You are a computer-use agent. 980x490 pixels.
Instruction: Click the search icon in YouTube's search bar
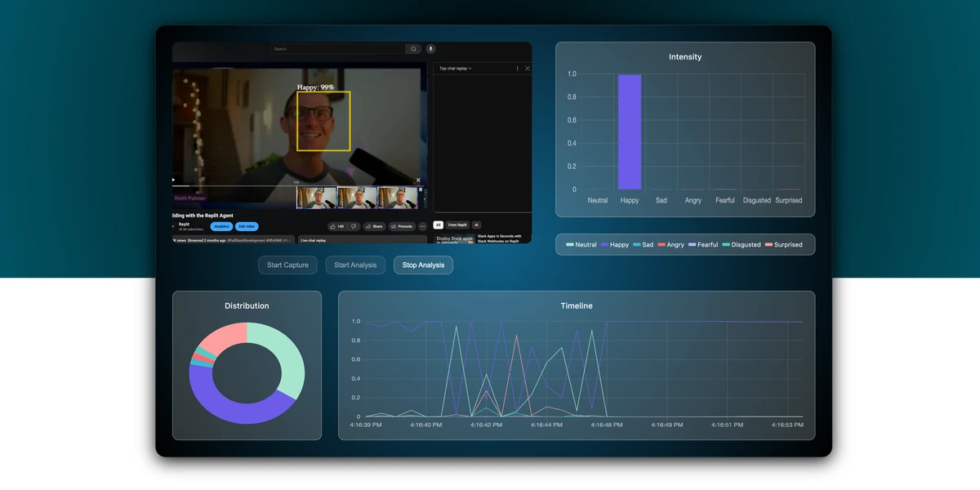pos(413,49)
